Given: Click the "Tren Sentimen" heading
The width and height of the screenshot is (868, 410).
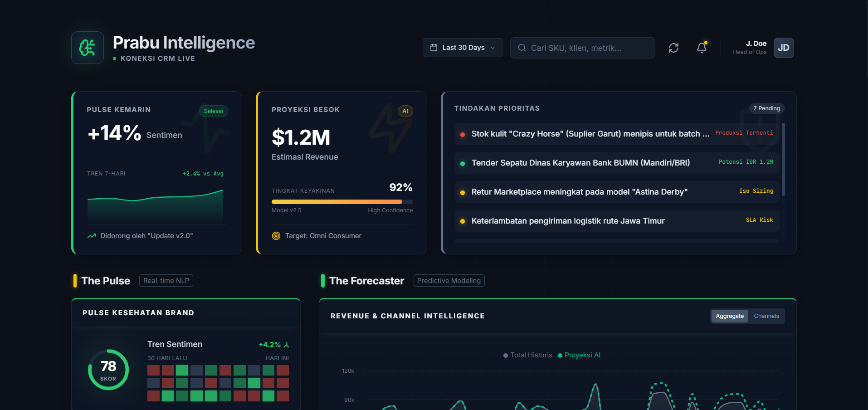Looking at the screenshot, I should coord(175,344).
